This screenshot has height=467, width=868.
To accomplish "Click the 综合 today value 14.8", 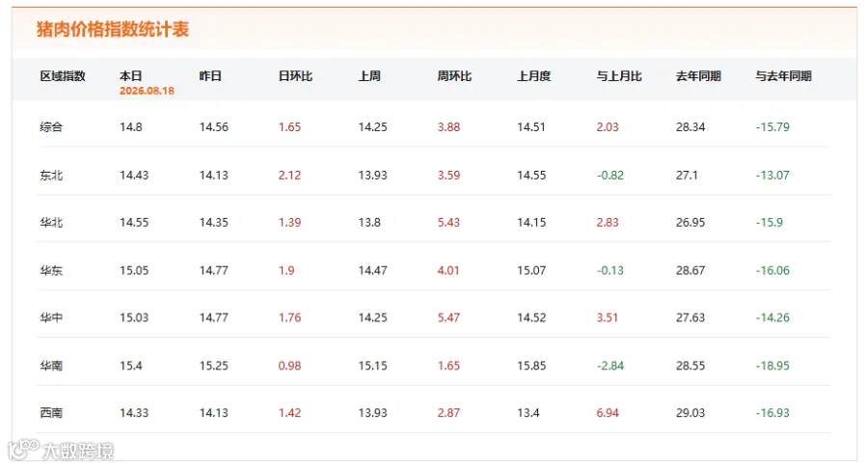I will pyautogui.click(x=130, y=126).
